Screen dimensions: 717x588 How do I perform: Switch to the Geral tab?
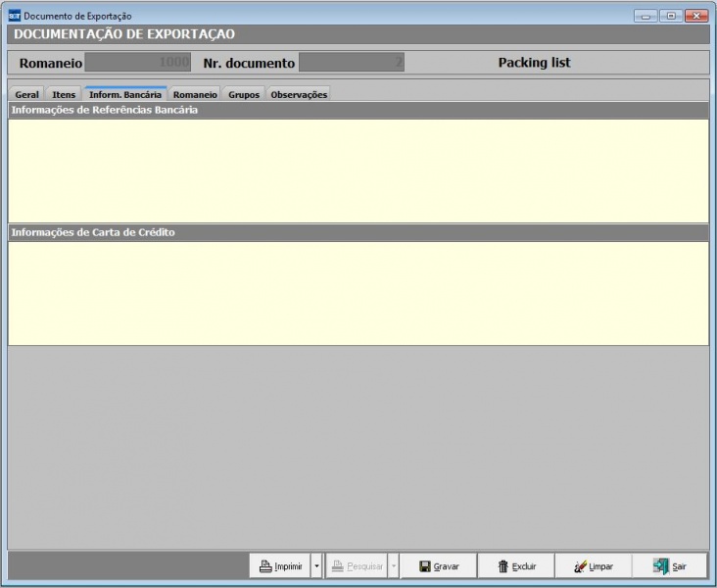point(27,95)
